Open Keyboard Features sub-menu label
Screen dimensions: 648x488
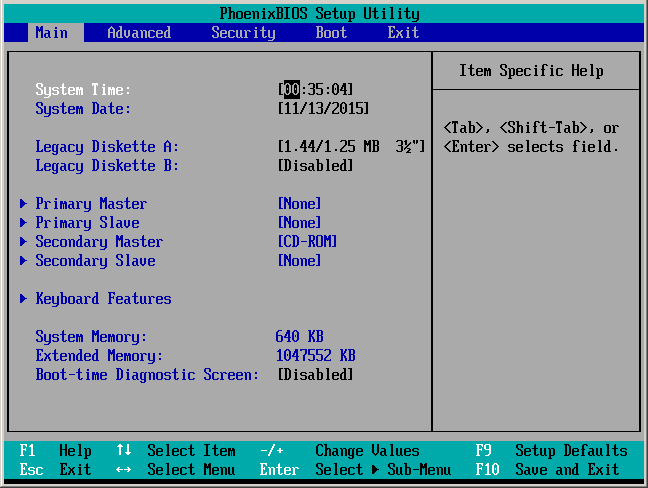tap(103, 299)
